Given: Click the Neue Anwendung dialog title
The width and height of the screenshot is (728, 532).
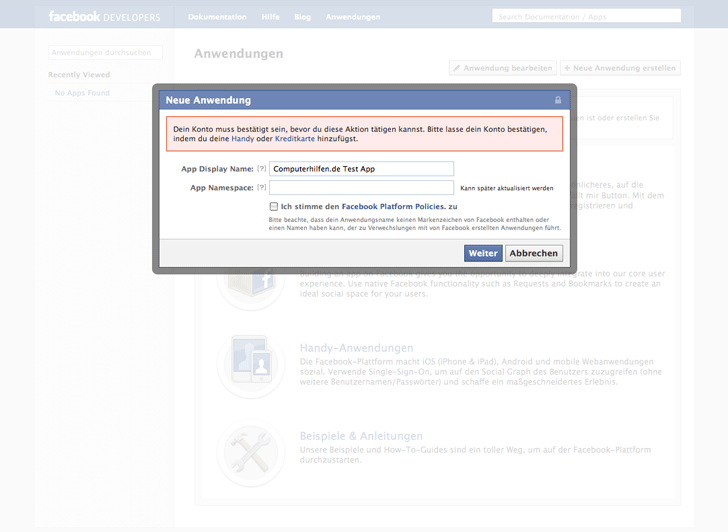Looking at the screenshot, I should click(x=208, y=100).
